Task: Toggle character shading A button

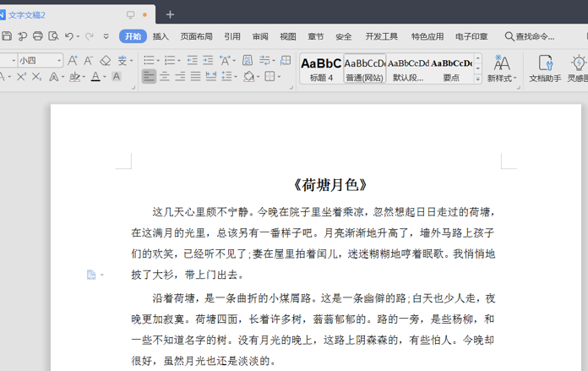Action: (x=117, y=77)
